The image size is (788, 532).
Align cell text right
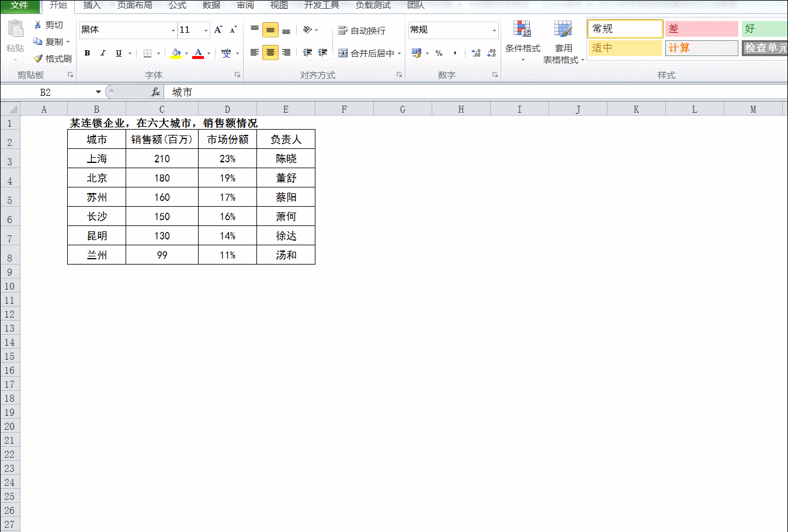pyautogui.click(x=286, y=53)
